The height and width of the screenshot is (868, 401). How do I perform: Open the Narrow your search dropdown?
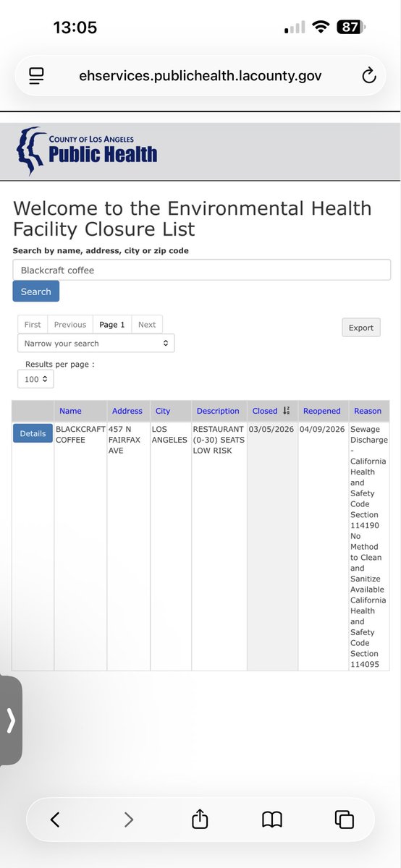96,344
